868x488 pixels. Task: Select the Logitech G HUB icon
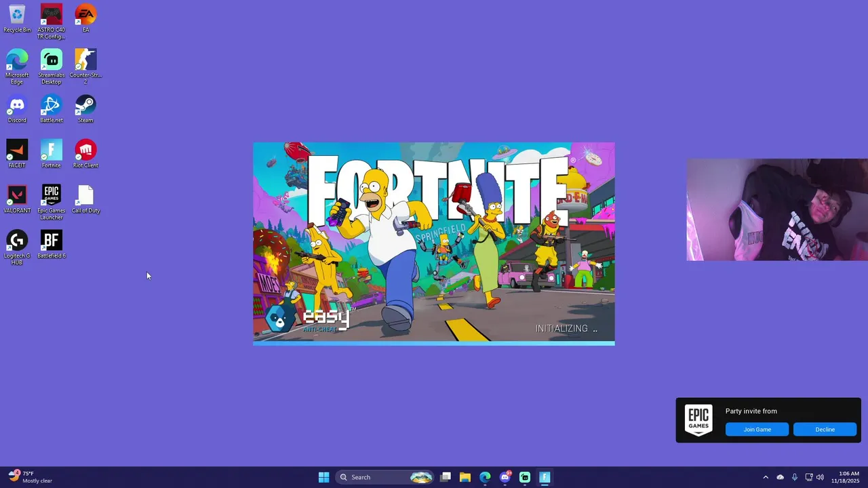[x=17, y=247]
